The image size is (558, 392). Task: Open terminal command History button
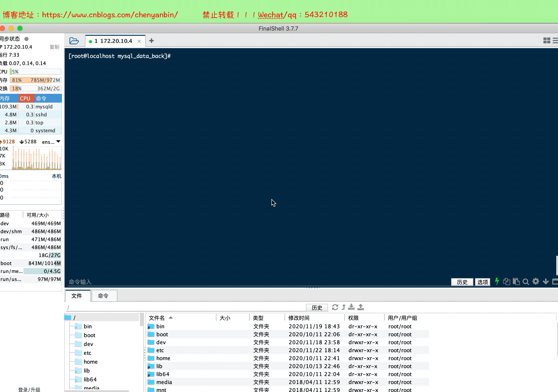click(462, 282)
